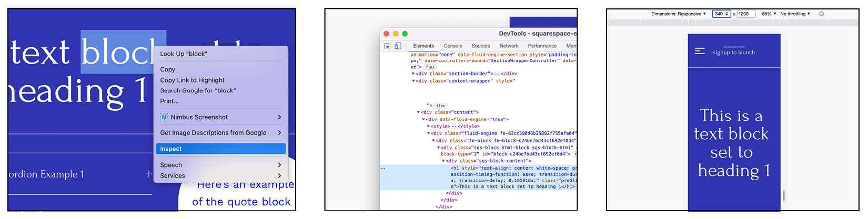
Task: Collapse the div class="fluid-engine" node
Action: coord(428,133)
